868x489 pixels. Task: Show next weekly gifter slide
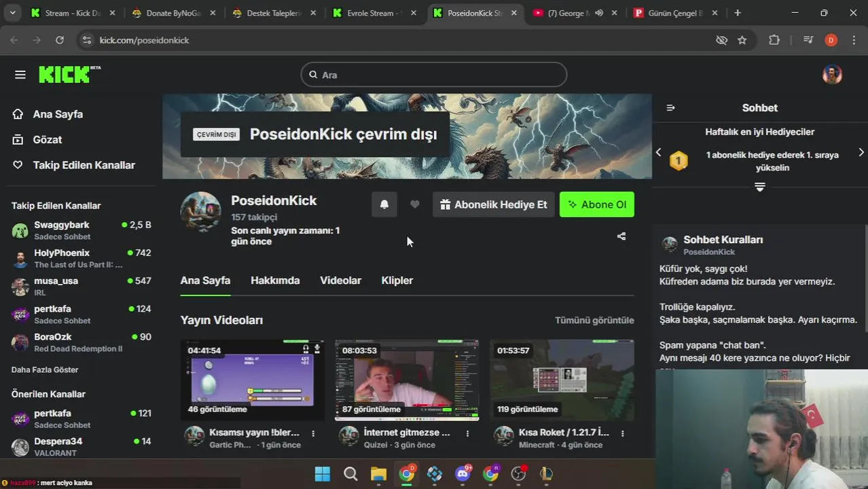click(861, 152)
